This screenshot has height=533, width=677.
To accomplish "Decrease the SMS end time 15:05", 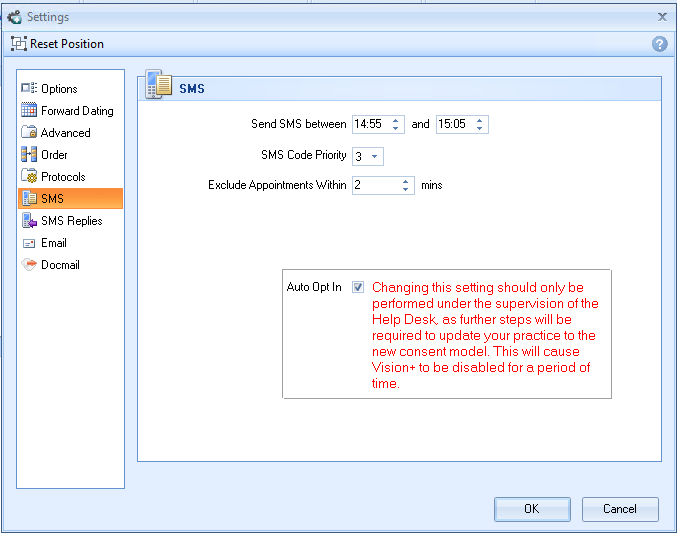I will coord(479,128).
